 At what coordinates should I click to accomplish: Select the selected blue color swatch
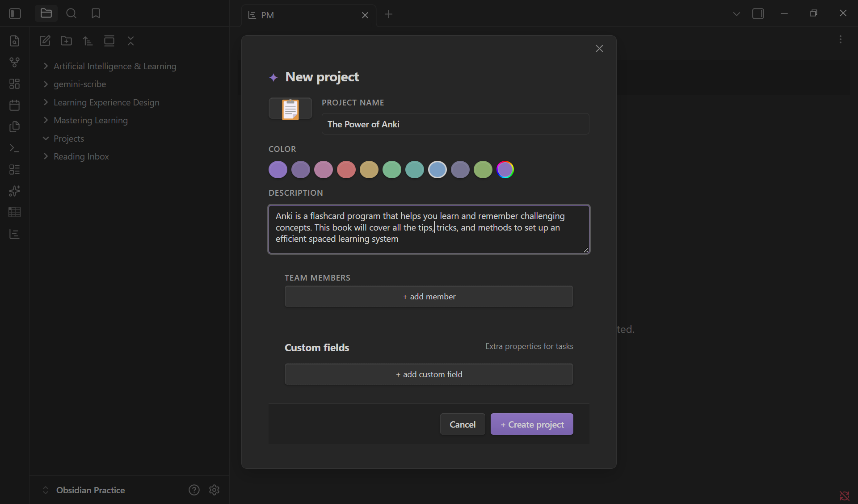(x=437, y=170)
